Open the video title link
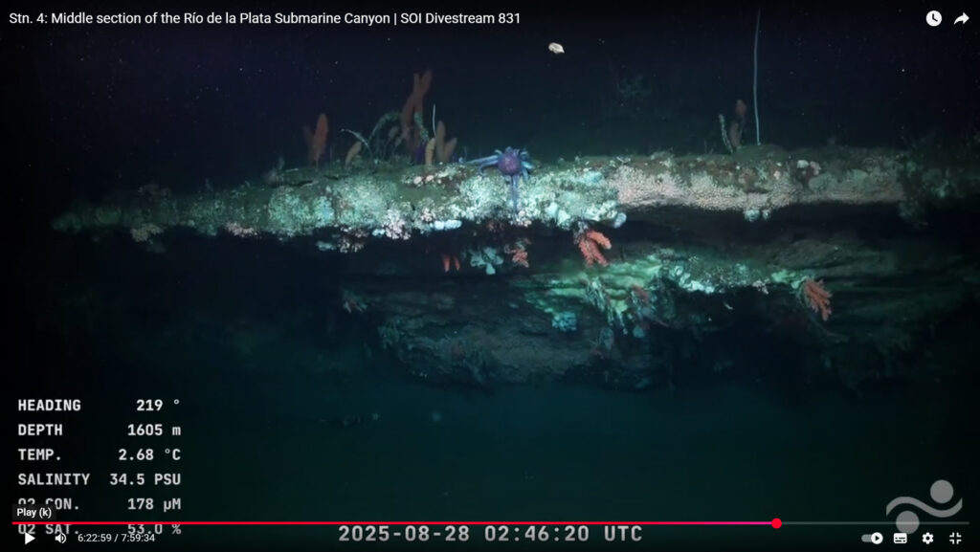This screenshot has width=980, height=552. 264,18
